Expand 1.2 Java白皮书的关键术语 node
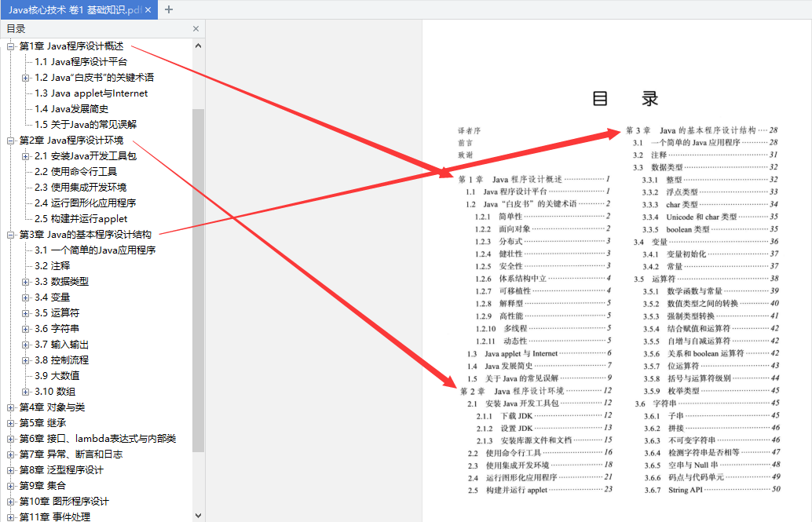812x522 pixels. click(x=25, y=78)
